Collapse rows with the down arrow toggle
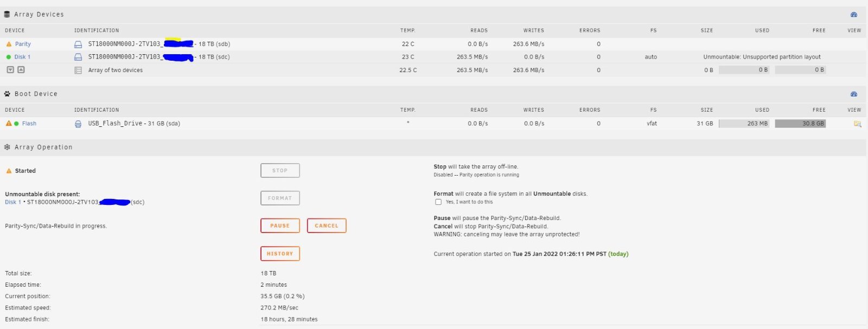868x329 pixels. click(10, 69)
